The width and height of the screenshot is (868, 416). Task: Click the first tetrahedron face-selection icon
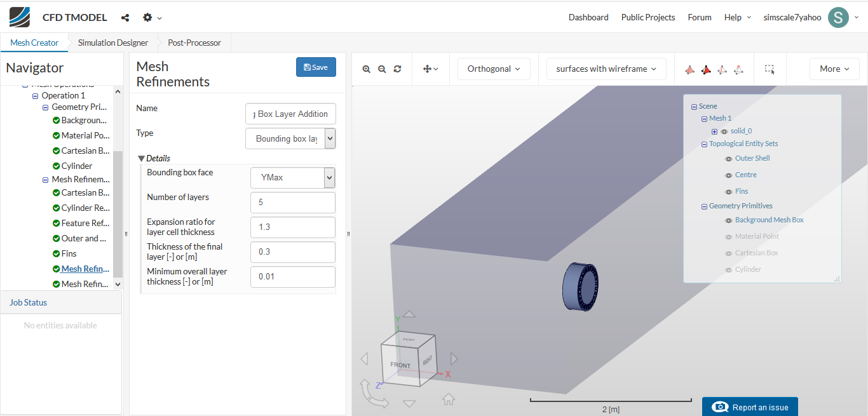(x=690, y=69)
